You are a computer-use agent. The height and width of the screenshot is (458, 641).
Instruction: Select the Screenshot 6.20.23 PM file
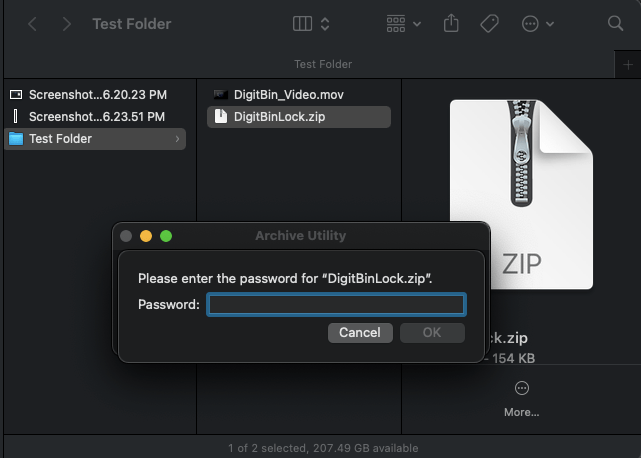point(97,95)
